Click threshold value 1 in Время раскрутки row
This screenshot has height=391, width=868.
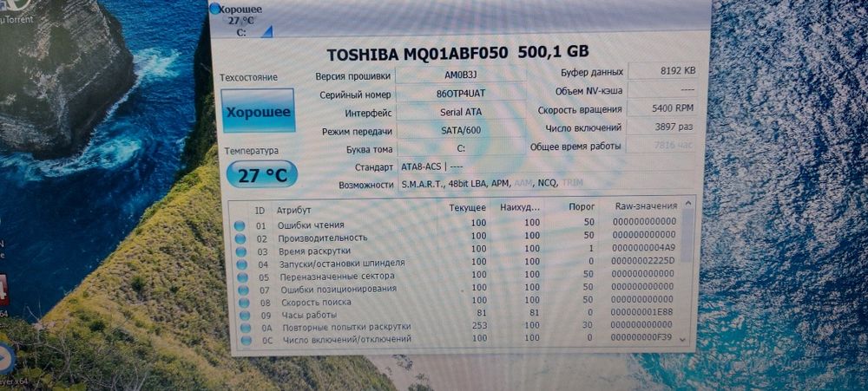pyautogui.click(x=590, y=248)
